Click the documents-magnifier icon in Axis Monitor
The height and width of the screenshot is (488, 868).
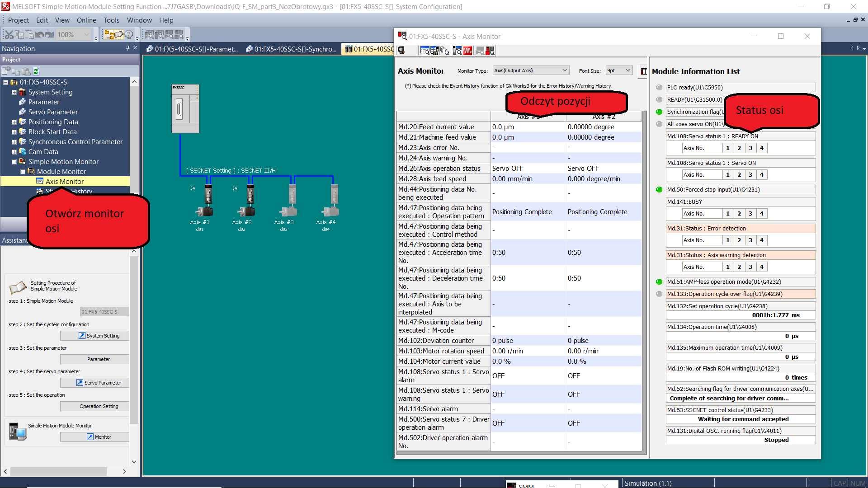(x=444, y=51)
